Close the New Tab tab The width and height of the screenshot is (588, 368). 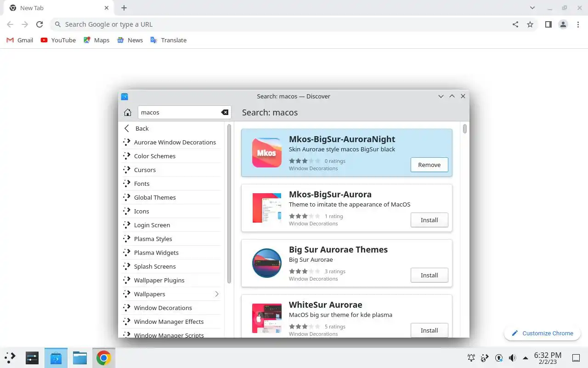pyautogui.click(x=107, y=8)
